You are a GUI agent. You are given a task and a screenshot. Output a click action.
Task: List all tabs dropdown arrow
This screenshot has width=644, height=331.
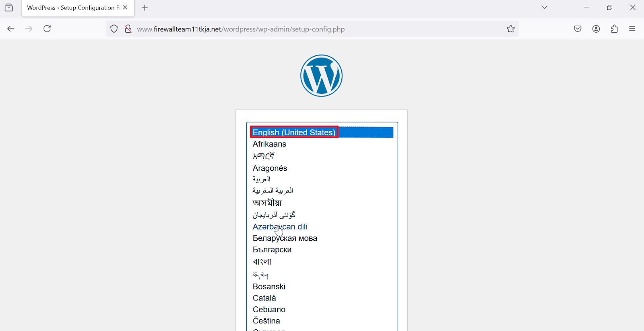click(x=544, y=8)
